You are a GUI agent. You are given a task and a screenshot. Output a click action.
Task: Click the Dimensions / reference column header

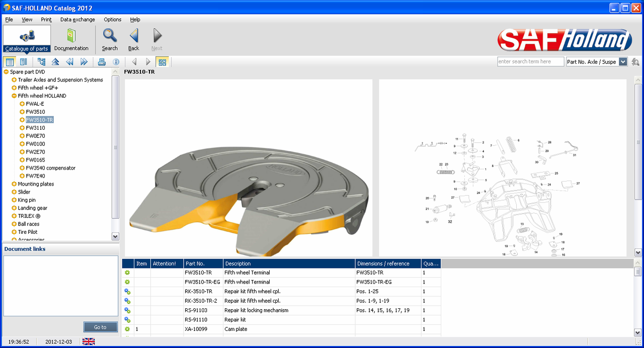click(x=387, y=264)
